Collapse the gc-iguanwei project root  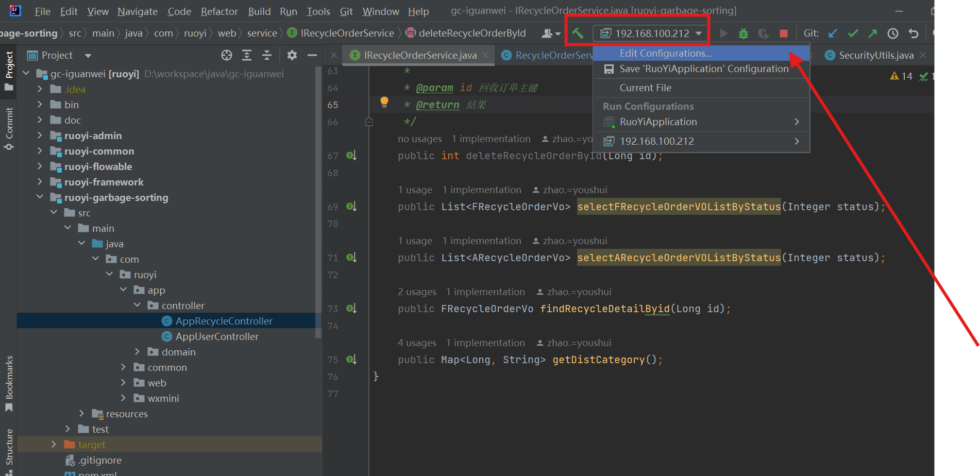click(x=26, y=74)
